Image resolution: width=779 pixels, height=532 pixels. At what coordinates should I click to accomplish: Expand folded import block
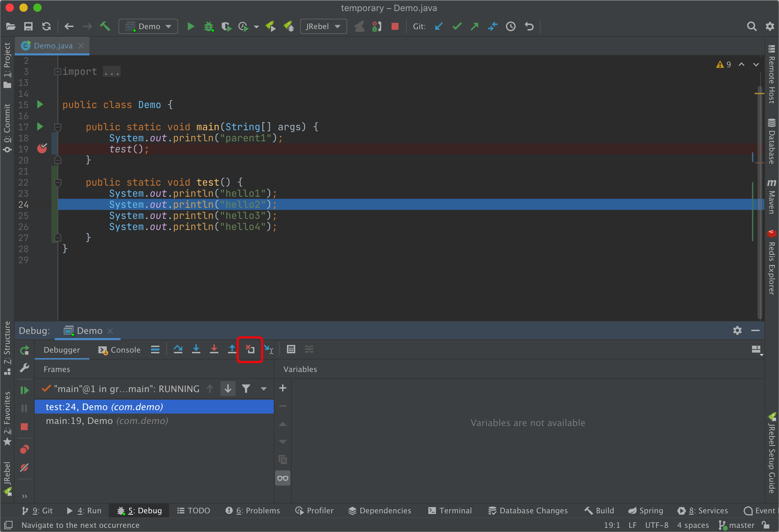point(58,71)
